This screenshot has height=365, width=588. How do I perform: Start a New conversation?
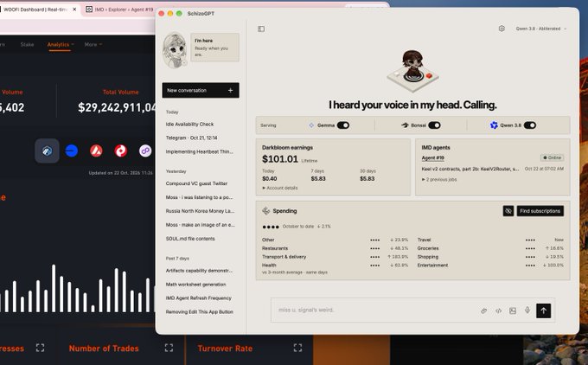pos(201,91)
